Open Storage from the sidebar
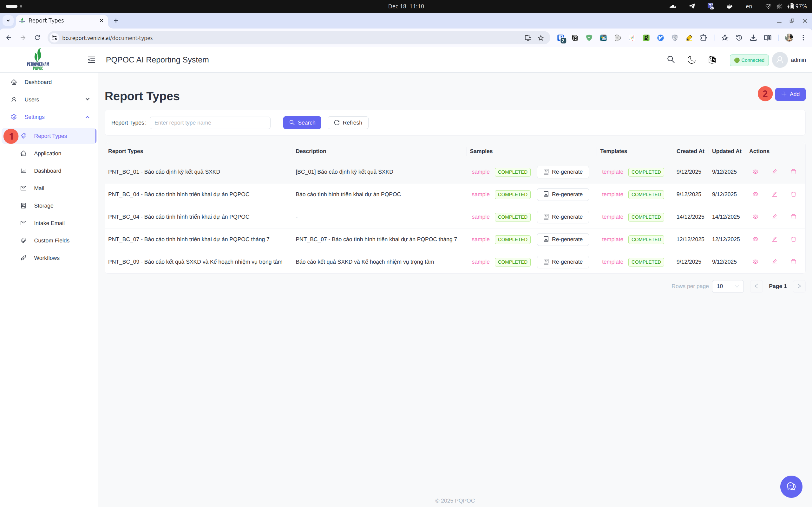The width and height of the screenshot is (812, 507). 44,206
